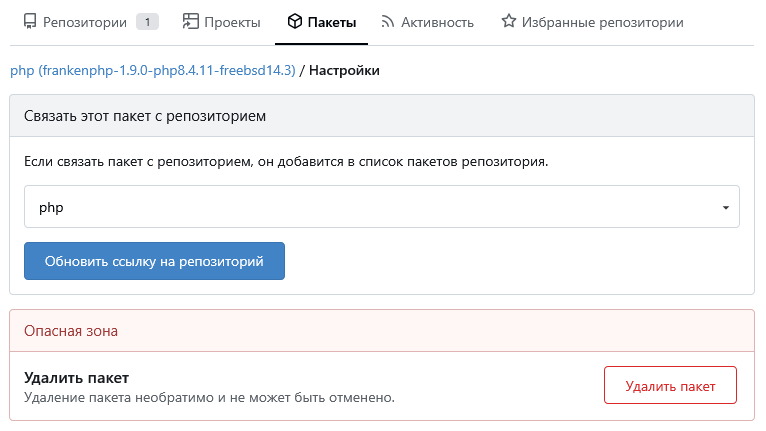This screenshot has width=766, height=431.
Task: Click the repository icon beside Репозитории
Action: click(x=30, y=22)
